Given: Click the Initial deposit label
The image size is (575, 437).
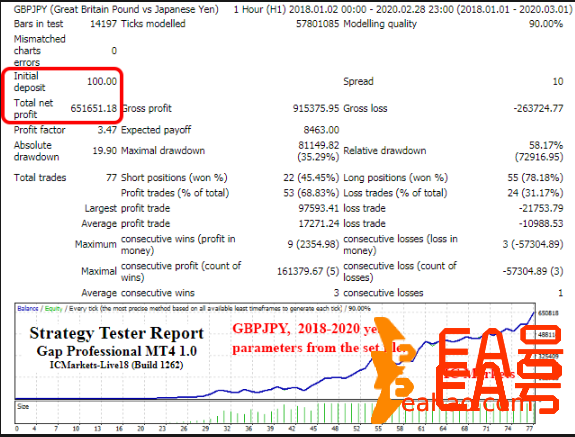Looking at the screenshot, I should tap(29, 82).
